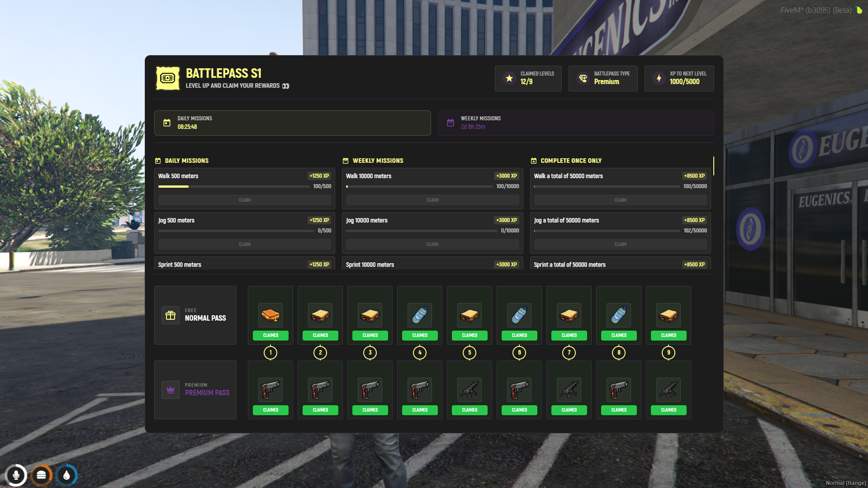The width and height of the screenshot is (868, 488).
Task: Click the level 5 circle marker
Action: pyautogui.click(x=470, y=353)
